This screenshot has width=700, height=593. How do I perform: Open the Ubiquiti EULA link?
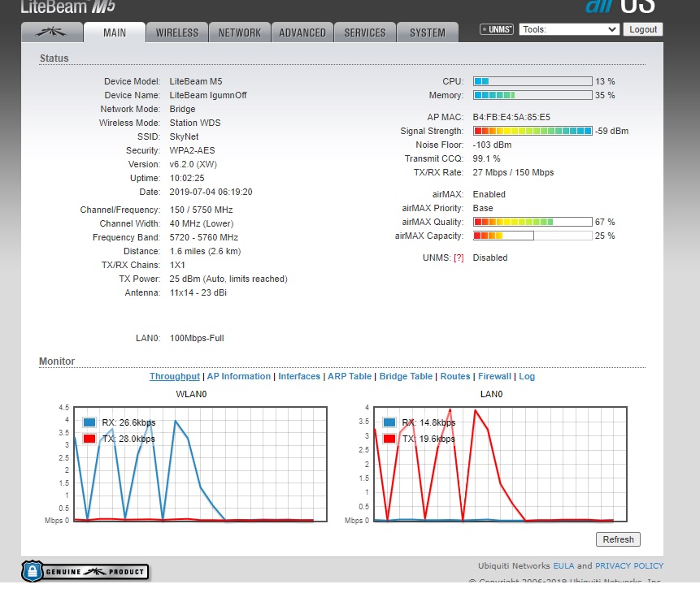coord(563,565)
